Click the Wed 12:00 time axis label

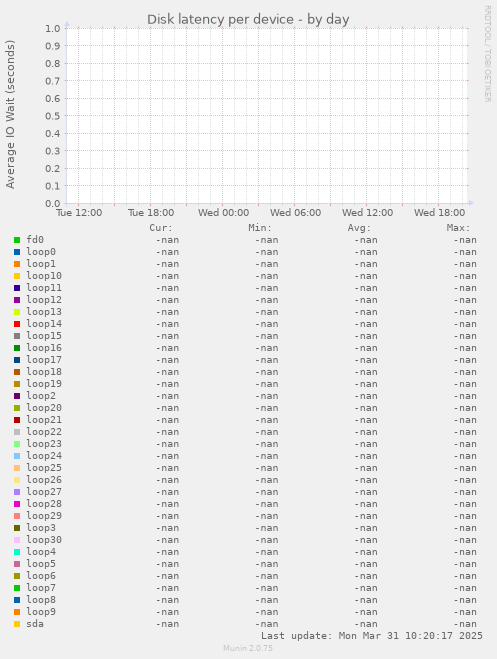(368, 213)
